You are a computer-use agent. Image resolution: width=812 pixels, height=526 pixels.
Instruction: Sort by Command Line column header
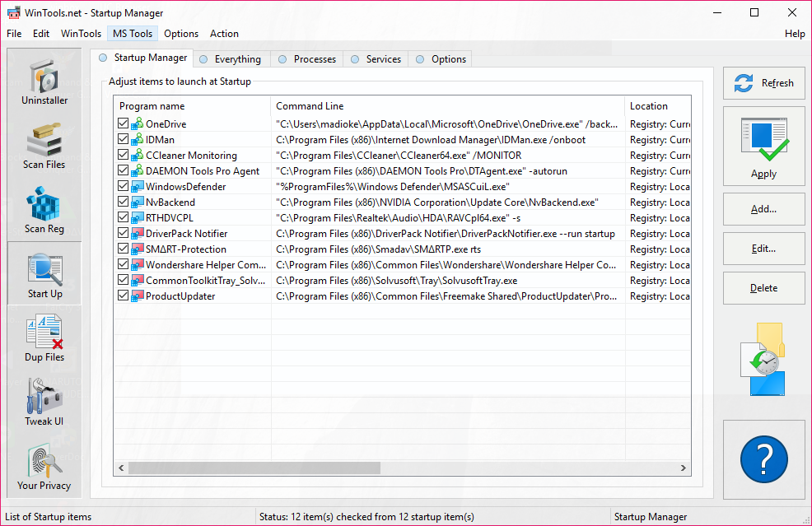(x=447, y=105)
